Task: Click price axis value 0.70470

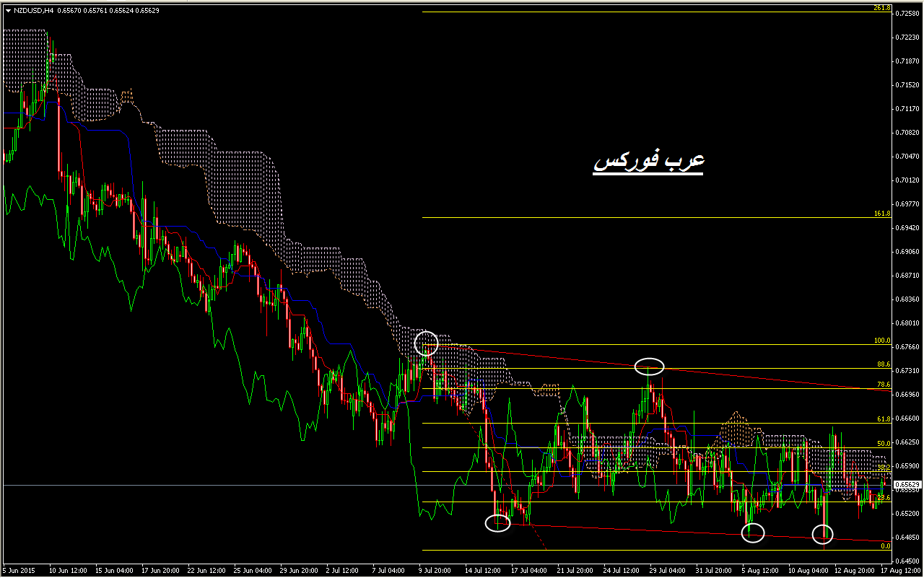Action: (907, 157)
